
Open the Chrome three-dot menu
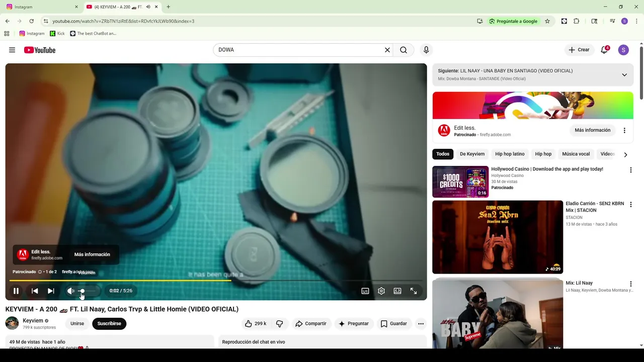637,21
